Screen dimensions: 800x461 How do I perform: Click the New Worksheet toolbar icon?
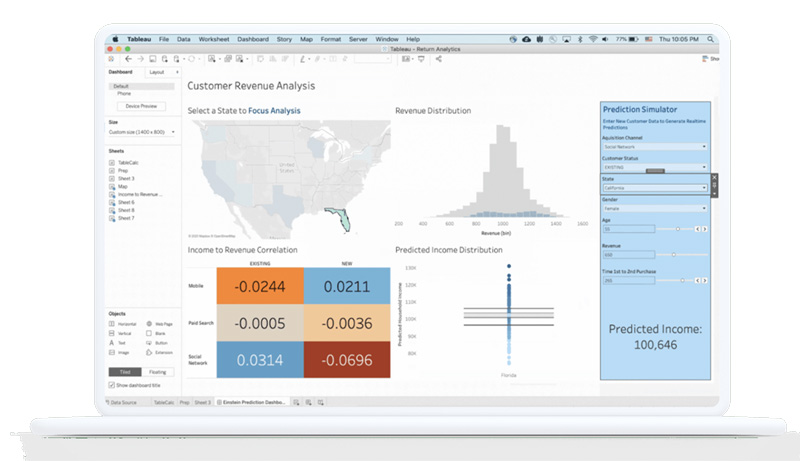[211, 59]
